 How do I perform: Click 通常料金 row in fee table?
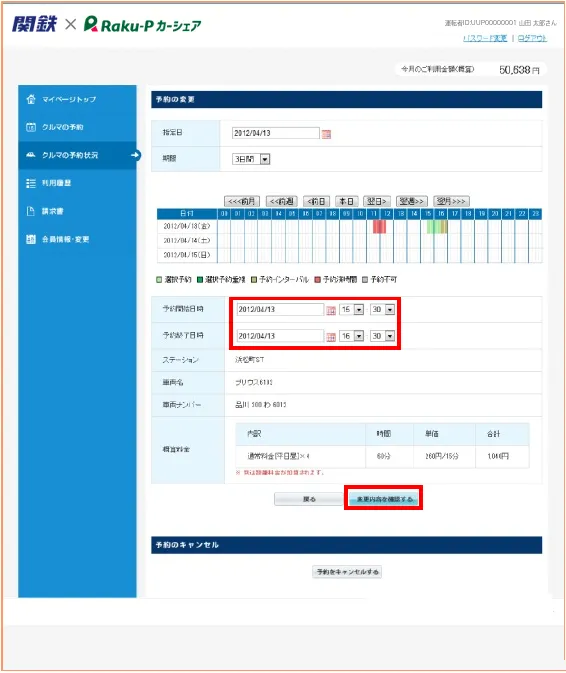click(x=382, y=456)
